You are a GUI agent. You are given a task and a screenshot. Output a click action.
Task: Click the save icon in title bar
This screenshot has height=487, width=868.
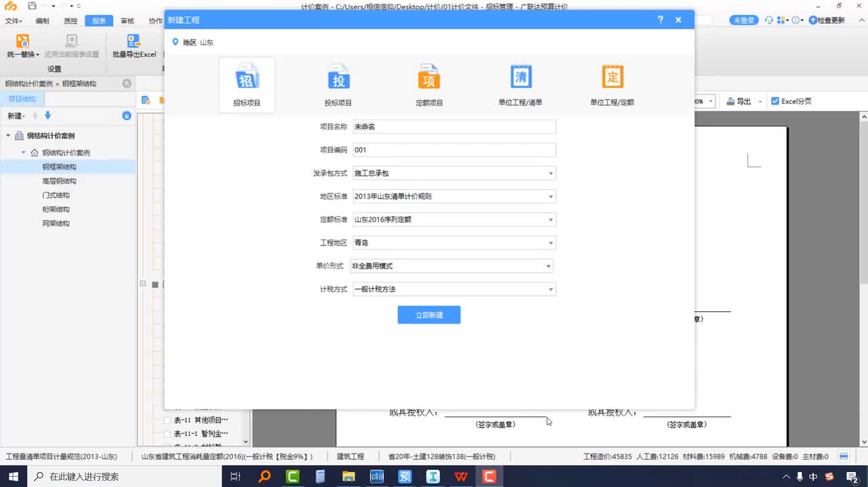click(x=32, y=6)
